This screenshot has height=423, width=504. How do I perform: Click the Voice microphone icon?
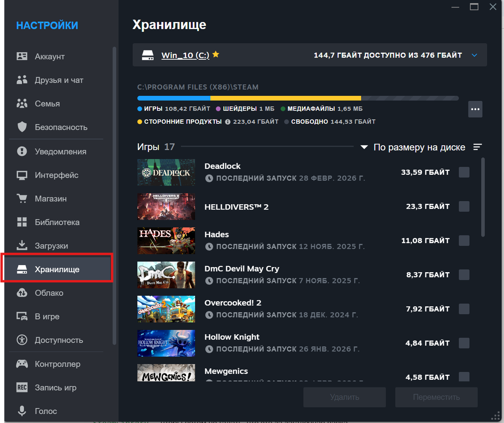(x=22, y=411)
